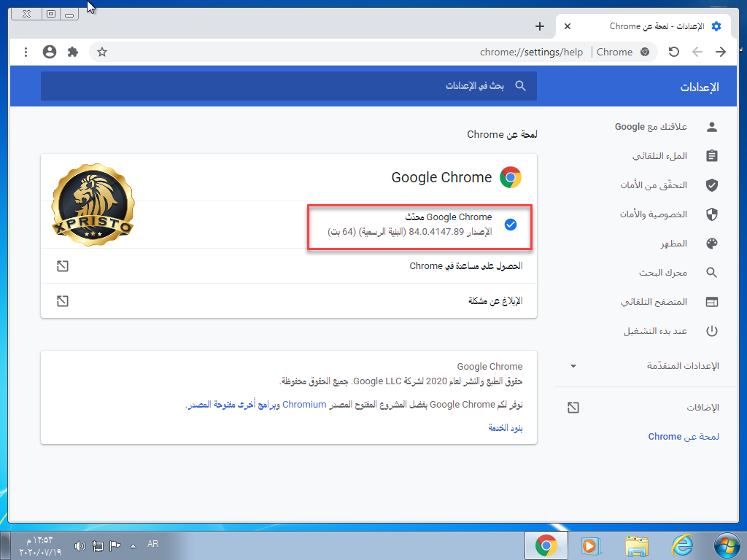Click the clipboard autofill icon
747x560 pixels.
click(x=712, y=156)
